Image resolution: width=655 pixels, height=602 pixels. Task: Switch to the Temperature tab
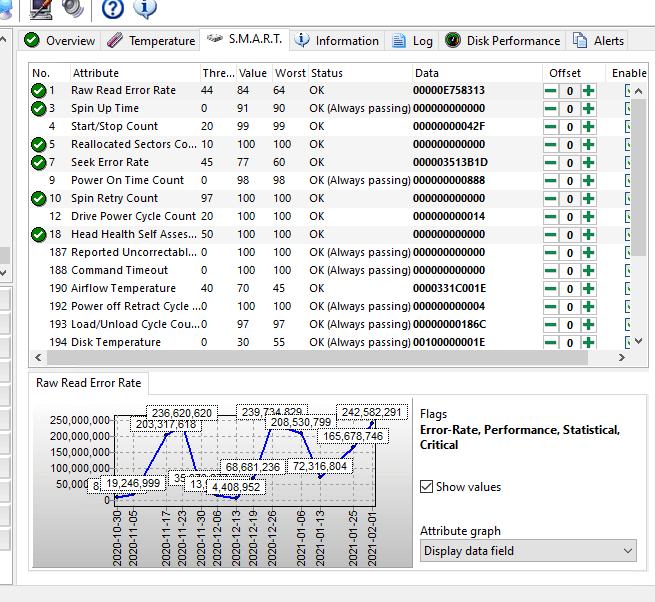tap(150, 41)
